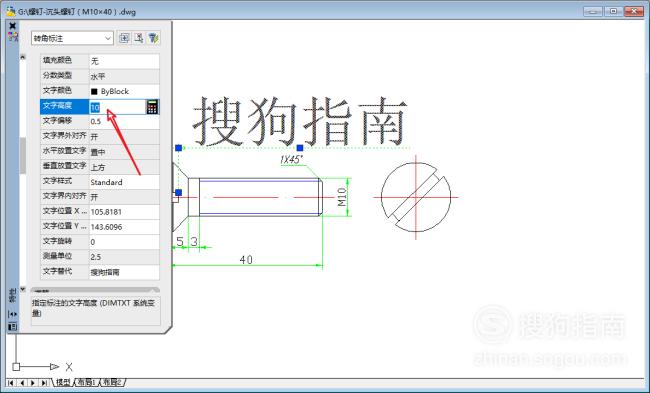Click the blue grip at screw head centerline

point(179,192)
